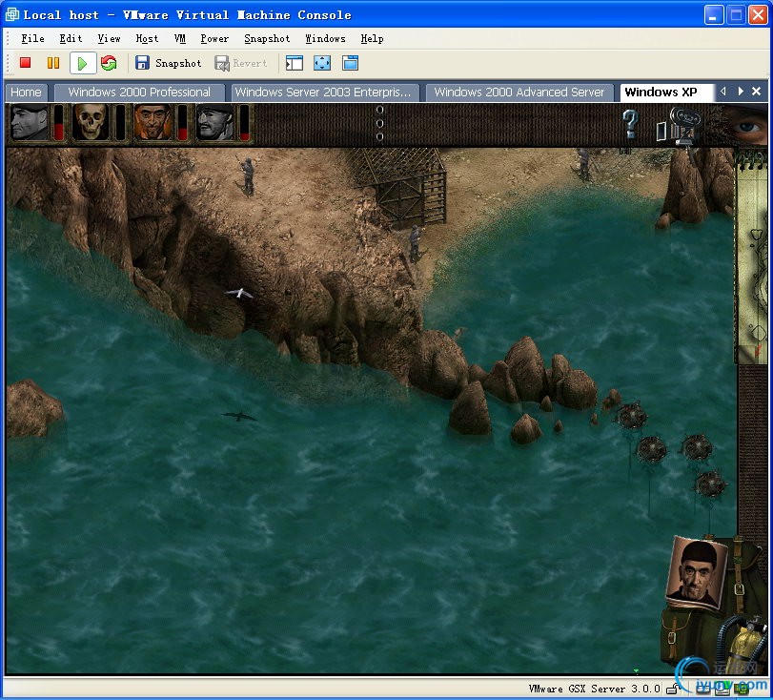Click the diver portrait on backpack
Image resolution: width=773 pixels, height=700 pixels.
click(695, 573)
